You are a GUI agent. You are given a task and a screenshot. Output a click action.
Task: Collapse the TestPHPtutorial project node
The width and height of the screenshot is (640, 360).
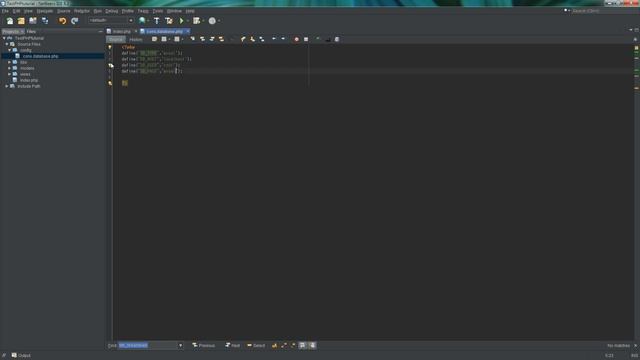coord(4,38)
